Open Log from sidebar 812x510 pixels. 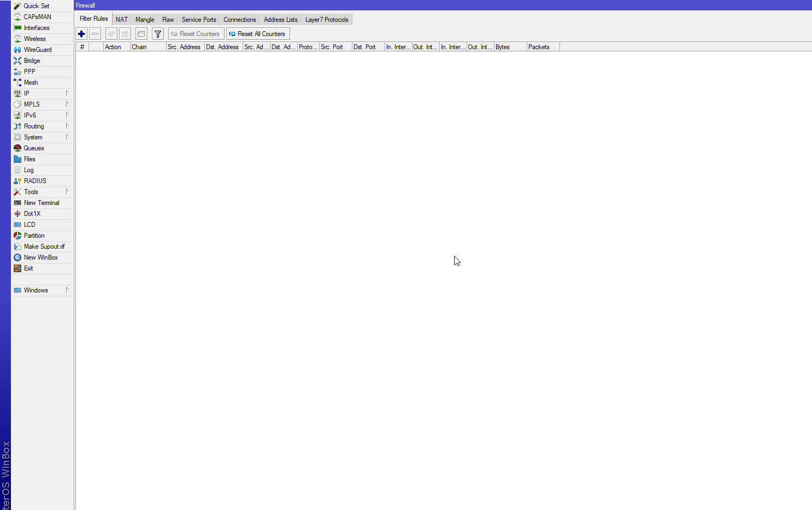coord(43,170)
